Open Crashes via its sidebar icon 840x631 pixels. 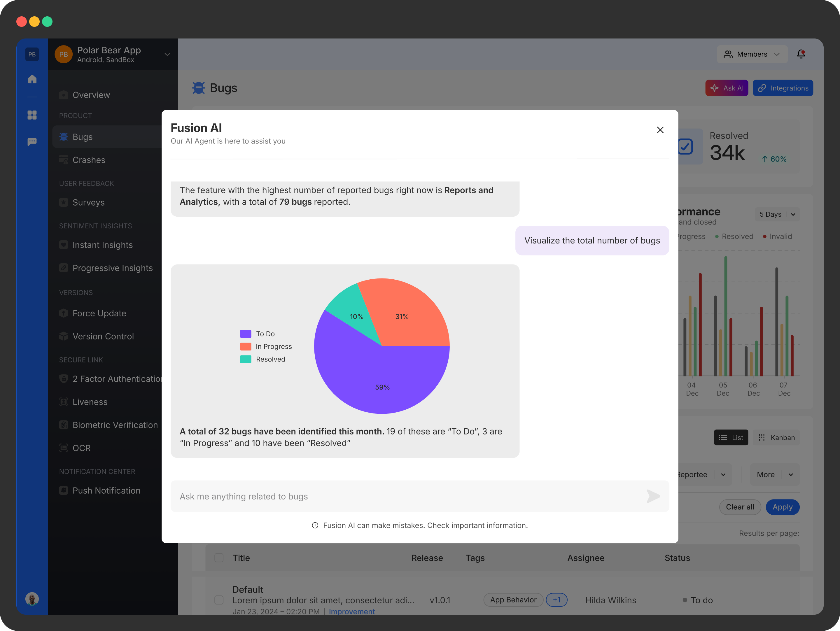click(x=63, y=160)
